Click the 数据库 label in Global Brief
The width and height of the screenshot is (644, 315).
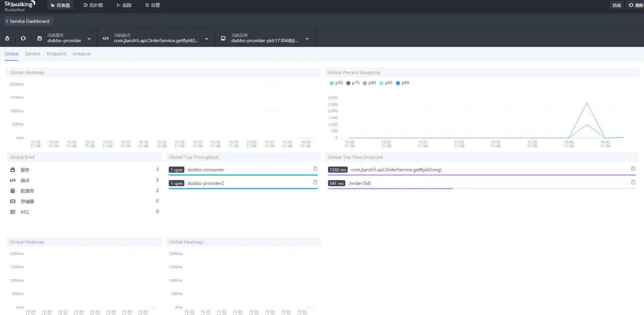(27, 191)
